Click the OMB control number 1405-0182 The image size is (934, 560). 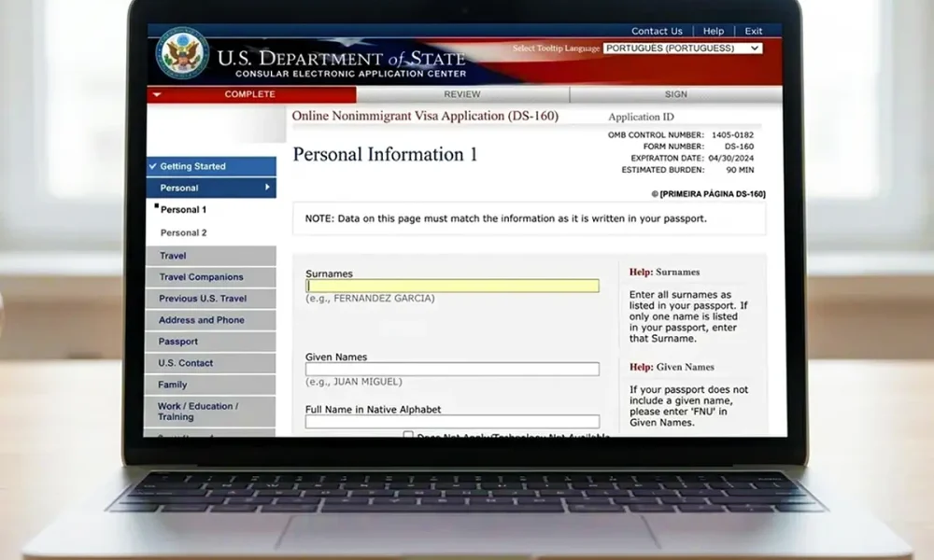point(732,135)
